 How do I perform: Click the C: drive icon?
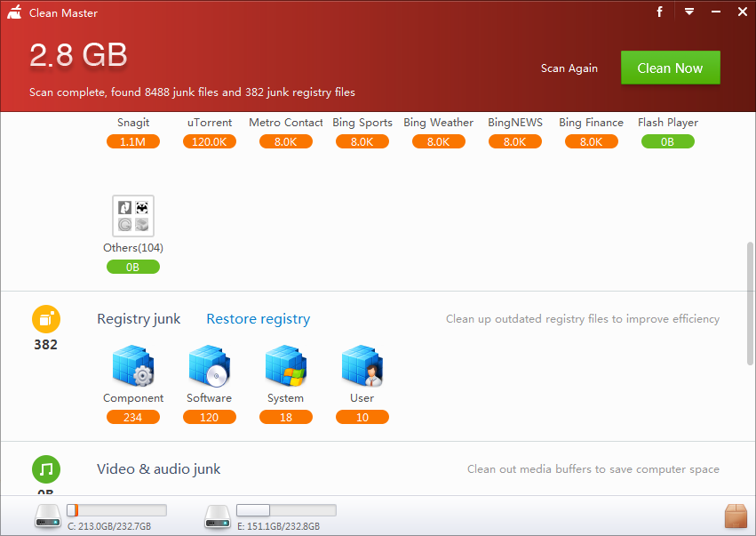pyautogui.click(x=48, y=516)
